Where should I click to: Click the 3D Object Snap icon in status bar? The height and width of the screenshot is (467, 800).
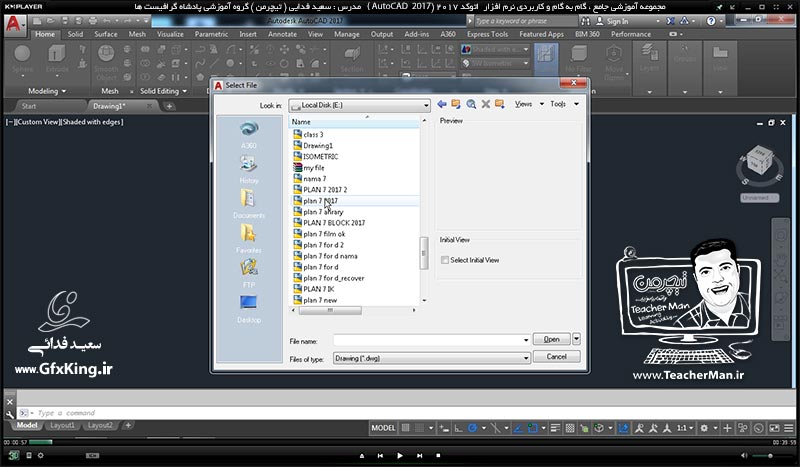tap(598, 428)
